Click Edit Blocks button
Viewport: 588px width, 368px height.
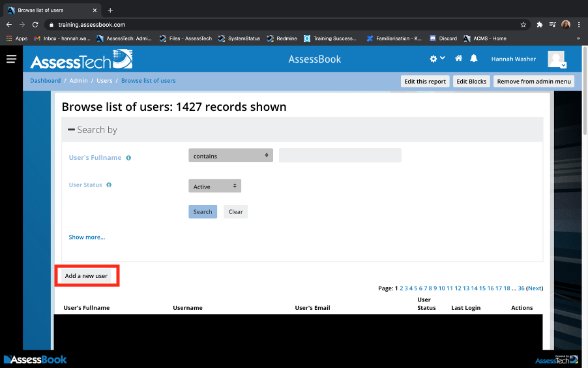click(x=471, y=82)
